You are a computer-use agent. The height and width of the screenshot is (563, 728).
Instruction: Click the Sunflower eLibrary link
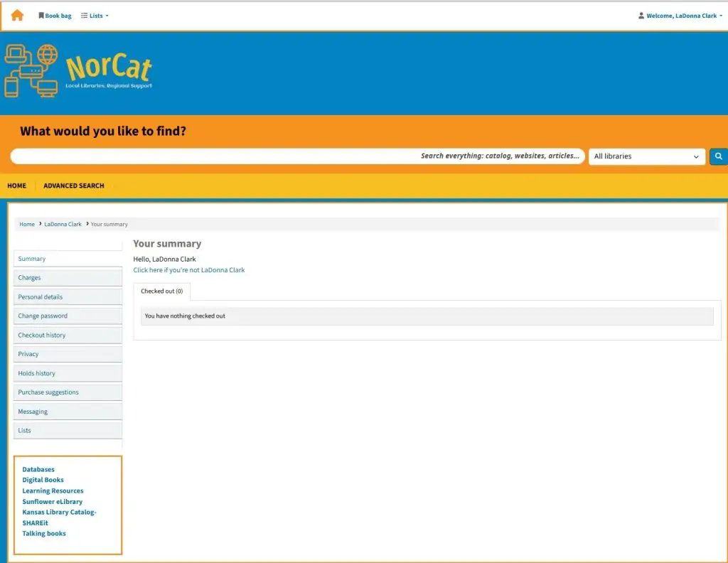point(52,502)
